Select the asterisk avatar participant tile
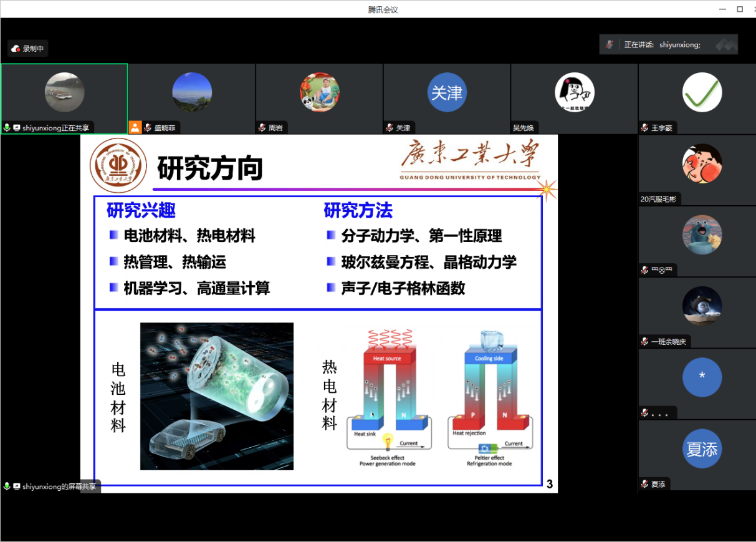This screenshot has width=756, height=542. point(702,377)
